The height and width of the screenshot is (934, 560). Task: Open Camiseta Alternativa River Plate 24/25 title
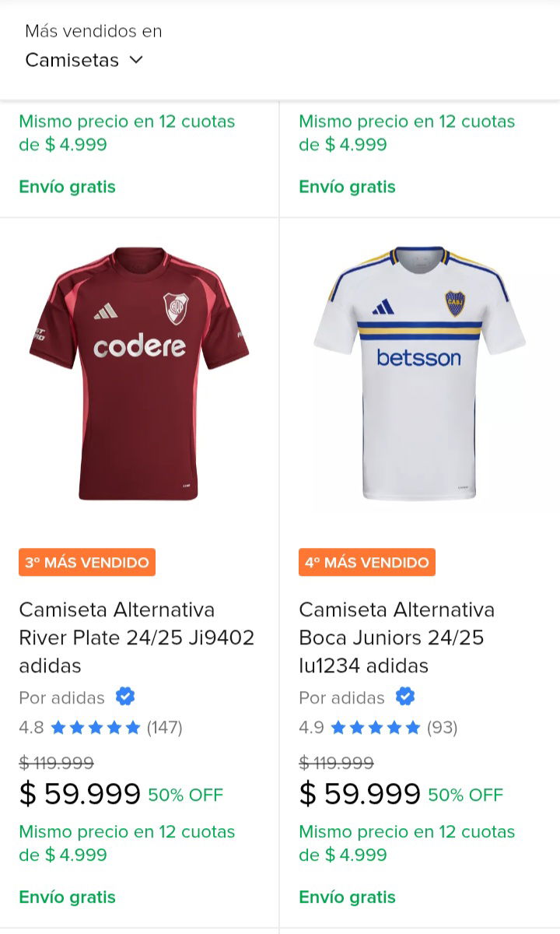pyautogui.click(x=137, y=637)
